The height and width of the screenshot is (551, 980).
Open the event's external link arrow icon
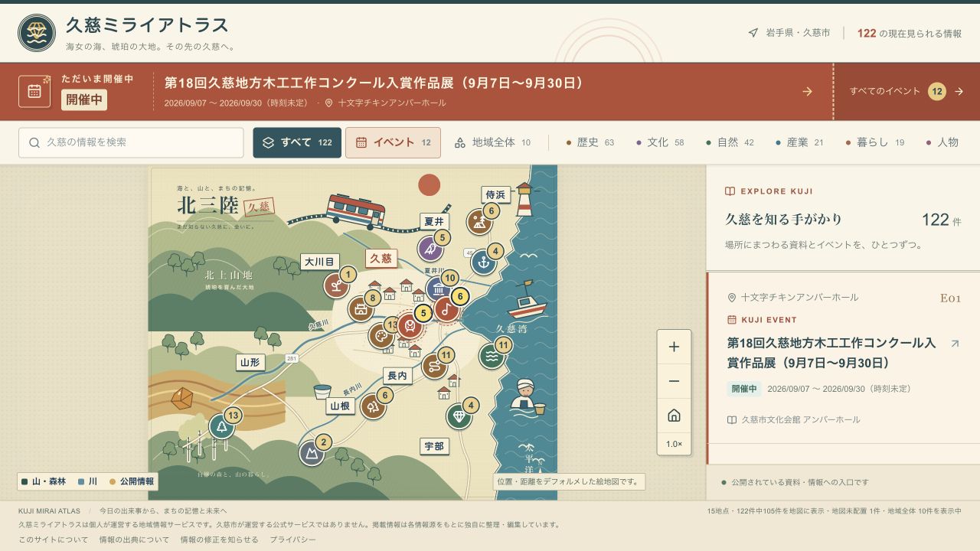(955, 344)
